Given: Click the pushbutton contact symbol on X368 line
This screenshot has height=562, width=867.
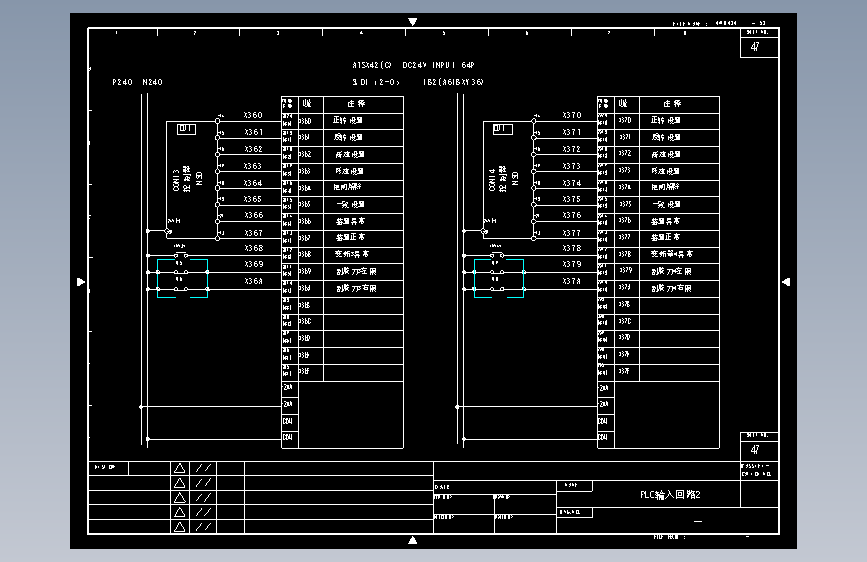Looking at the screenshot, I should point(181,254).
